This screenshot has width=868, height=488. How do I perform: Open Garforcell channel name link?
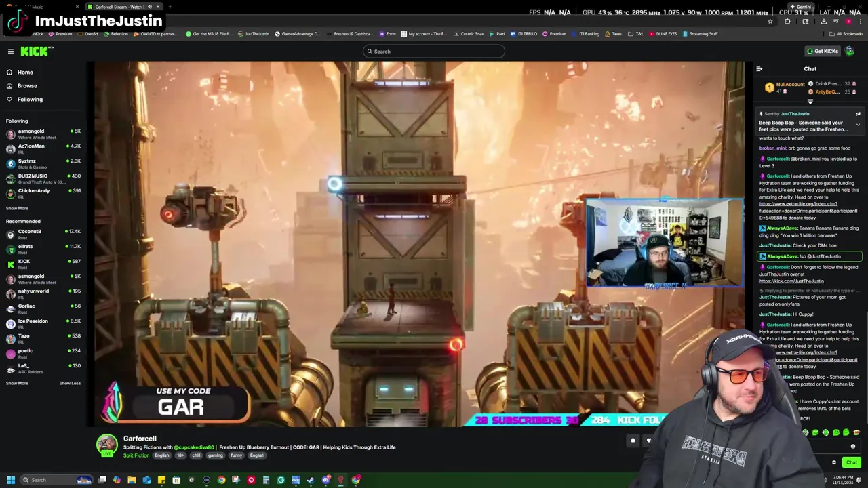(x=140, y=439)
